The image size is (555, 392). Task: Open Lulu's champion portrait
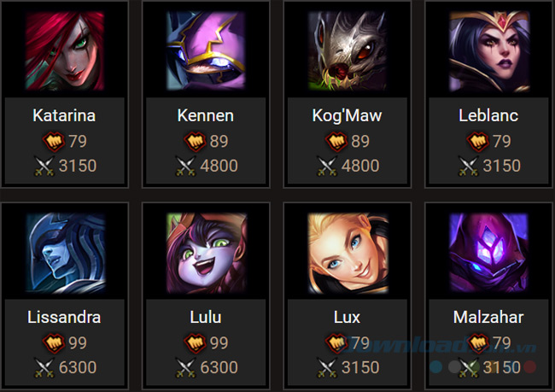(206, 253)
